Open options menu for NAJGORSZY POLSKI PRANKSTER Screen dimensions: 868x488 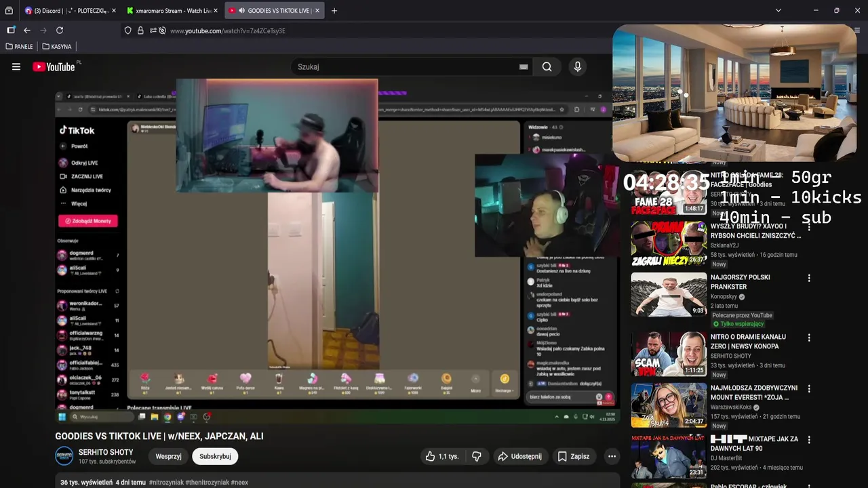(x=808, y=278)
